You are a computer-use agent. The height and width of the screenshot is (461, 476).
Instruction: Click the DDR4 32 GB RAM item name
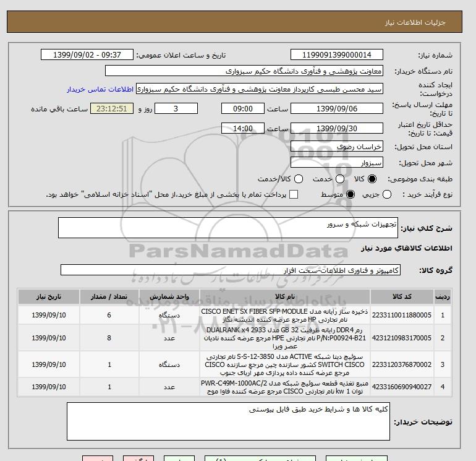[x=285, y=338]
